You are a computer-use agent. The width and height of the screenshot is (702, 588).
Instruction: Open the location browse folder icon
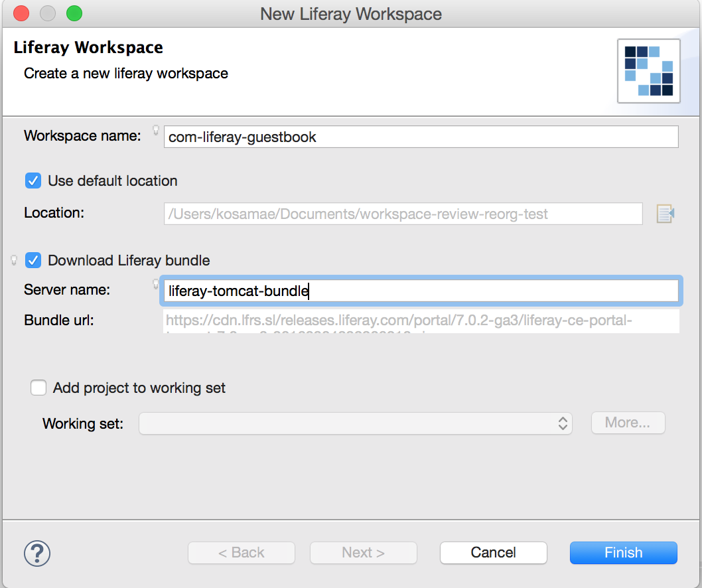pos(666,214)
